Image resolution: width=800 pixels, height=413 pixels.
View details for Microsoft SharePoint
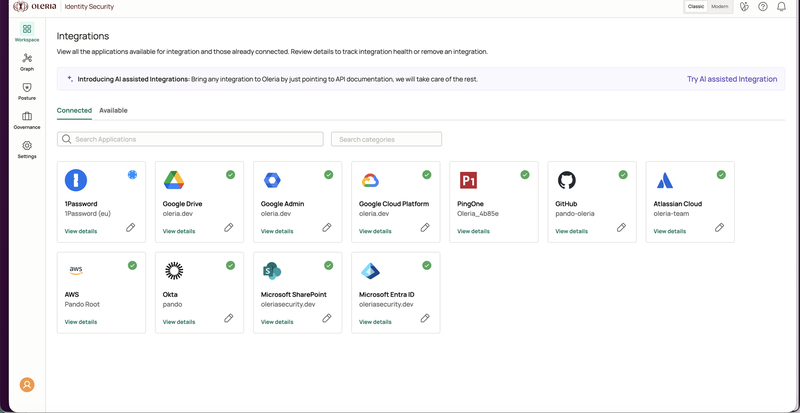click(277, 322)
